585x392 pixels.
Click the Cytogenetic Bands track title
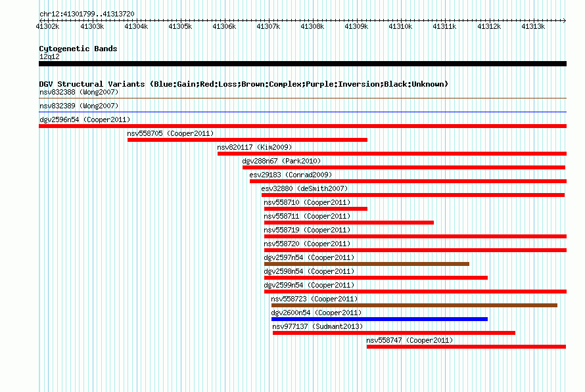pyautogui.click(x=78, y=49)
